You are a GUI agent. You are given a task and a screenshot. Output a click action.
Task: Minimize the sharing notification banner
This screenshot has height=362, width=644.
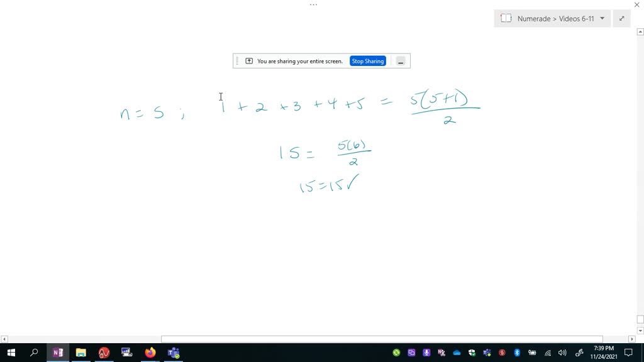coord(400,61)
